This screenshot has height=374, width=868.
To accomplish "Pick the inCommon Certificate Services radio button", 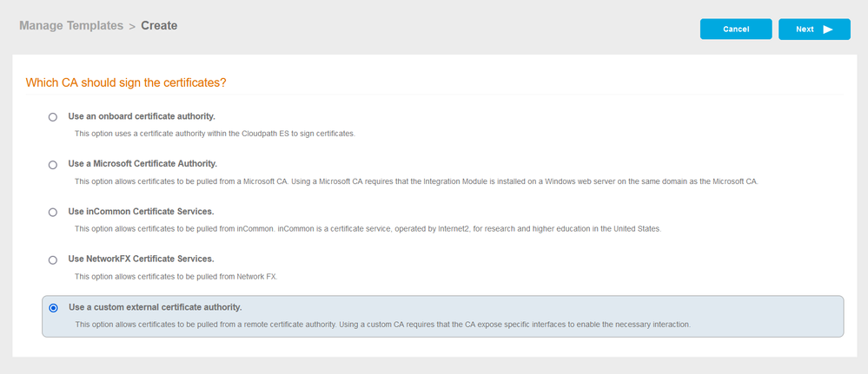I will [x=54, y=212].
